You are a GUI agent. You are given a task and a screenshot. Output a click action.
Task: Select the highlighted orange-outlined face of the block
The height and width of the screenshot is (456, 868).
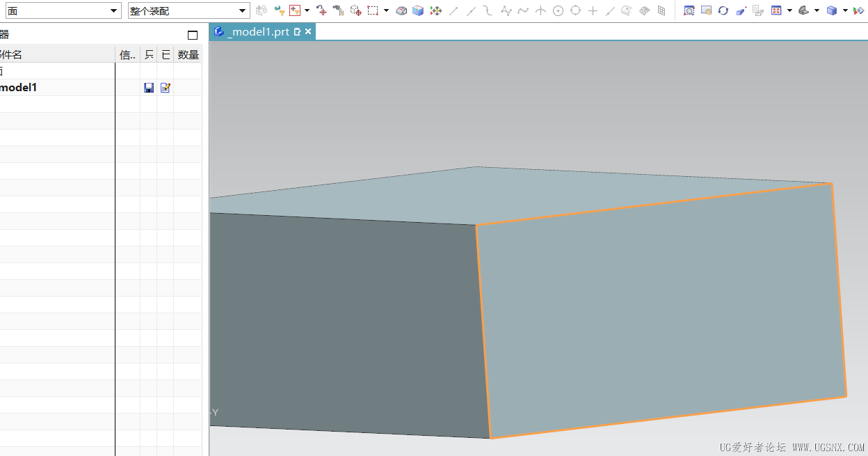click(661, 310)
